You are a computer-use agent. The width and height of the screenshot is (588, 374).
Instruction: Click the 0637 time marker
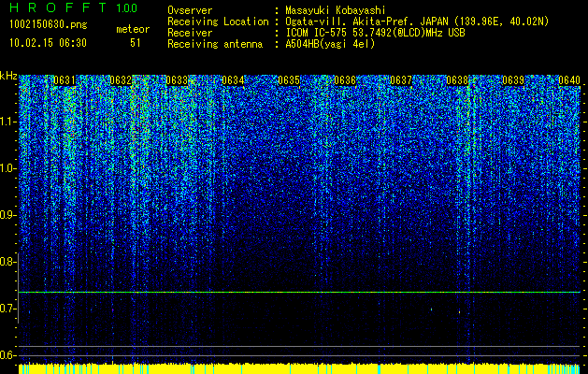point(401,80)
